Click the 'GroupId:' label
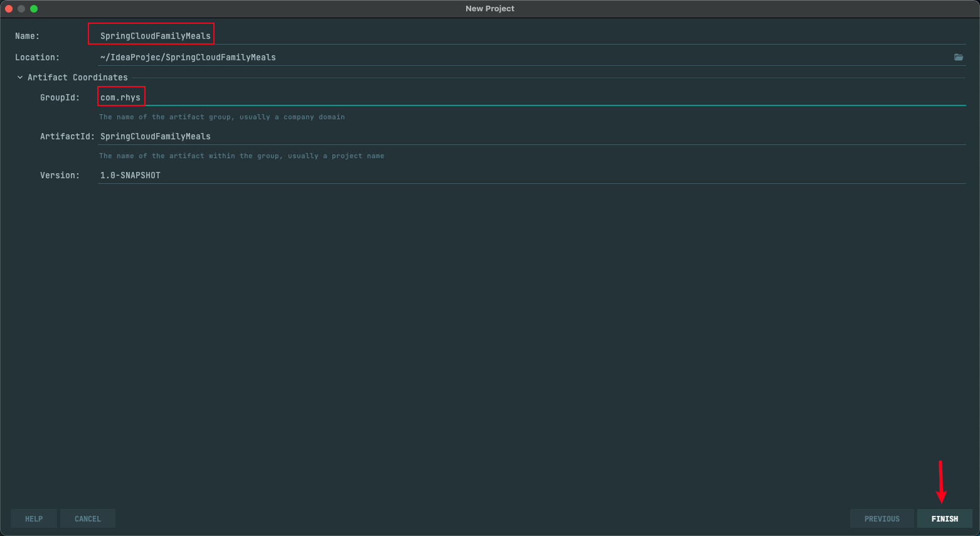This screenshot has width=980, height=536. pyautogui.click(x=60, y=97)
